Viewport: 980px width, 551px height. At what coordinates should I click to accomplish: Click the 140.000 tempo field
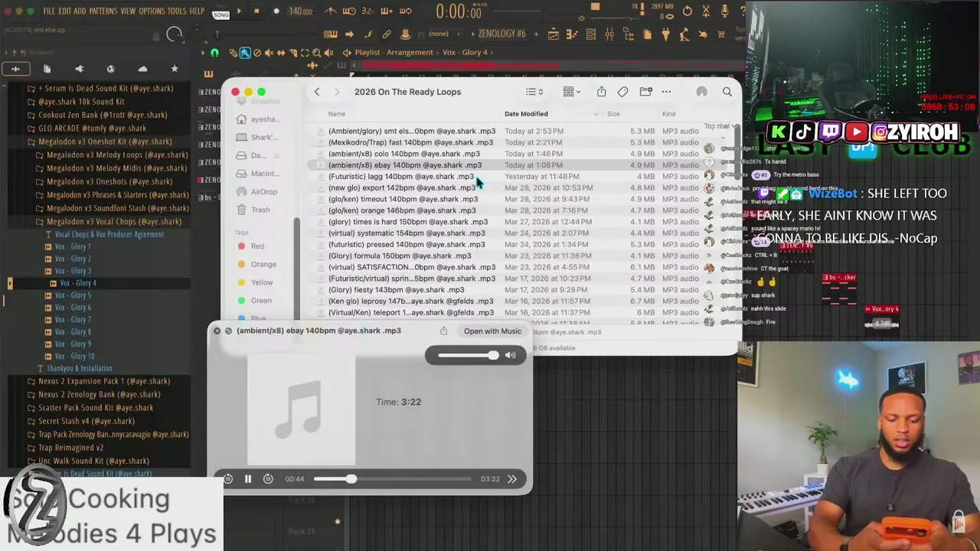point(300,11)
